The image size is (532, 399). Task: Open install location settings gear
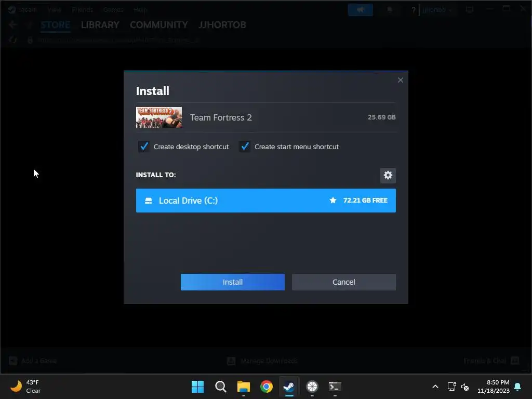pyautogui.click(x=388, y=175)
